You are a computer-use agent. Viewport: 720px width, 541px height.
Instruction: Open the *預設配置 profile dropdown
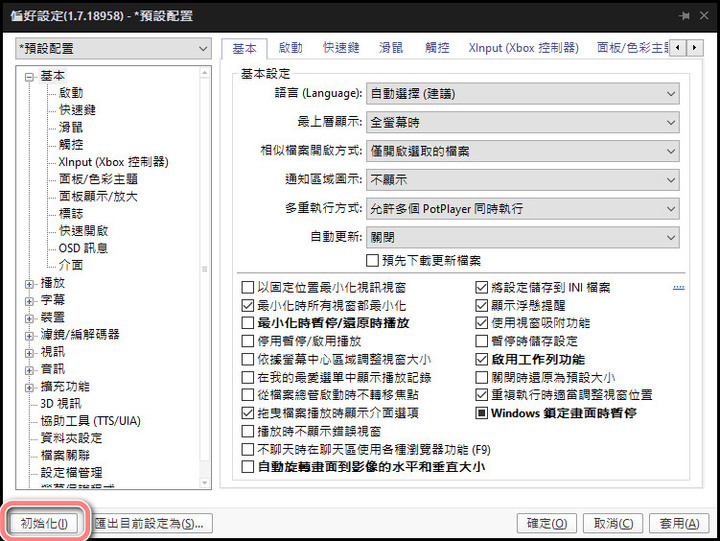click(x=113, y=49)
